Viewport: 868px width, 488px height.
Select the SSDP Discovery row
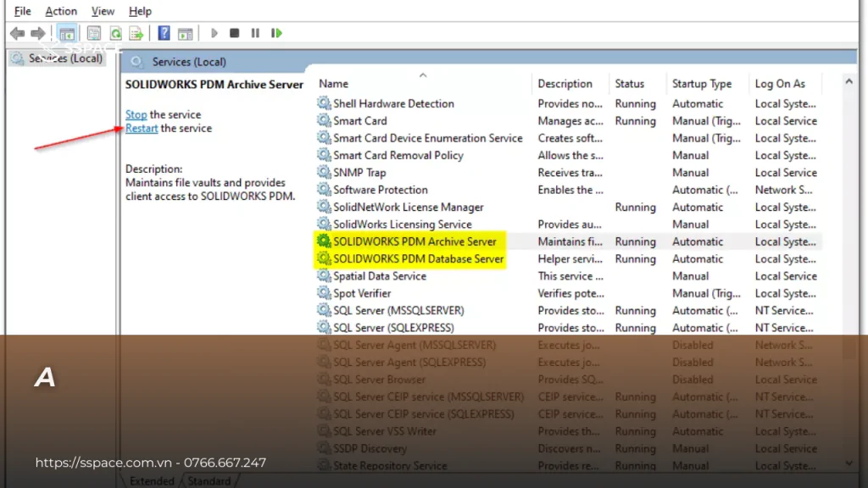[x=567, y=448]
